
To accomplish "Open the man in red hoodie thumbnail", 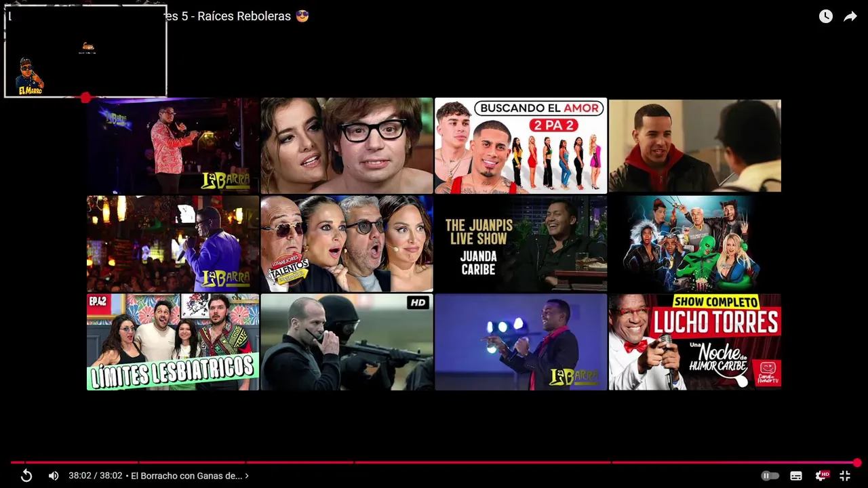I will pyautogui.click(x=694, y=146).
